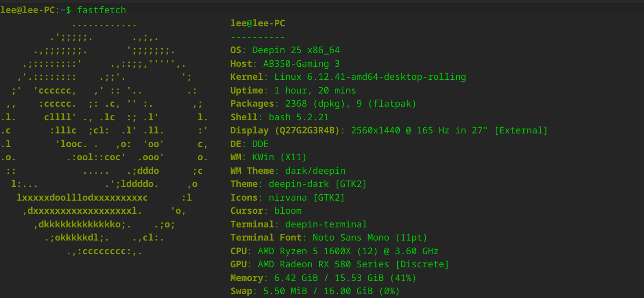
Task: Click the shell prompt "lee@lee-PC" on the command line
Action: pos(28,10)
